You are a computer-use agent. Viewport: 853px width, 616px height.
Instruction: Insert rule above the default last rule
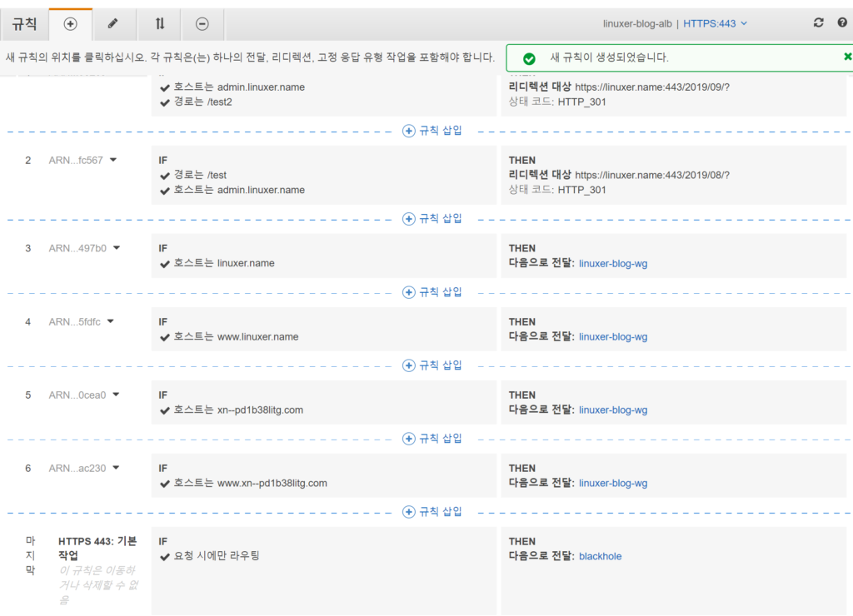coord(432,512)
